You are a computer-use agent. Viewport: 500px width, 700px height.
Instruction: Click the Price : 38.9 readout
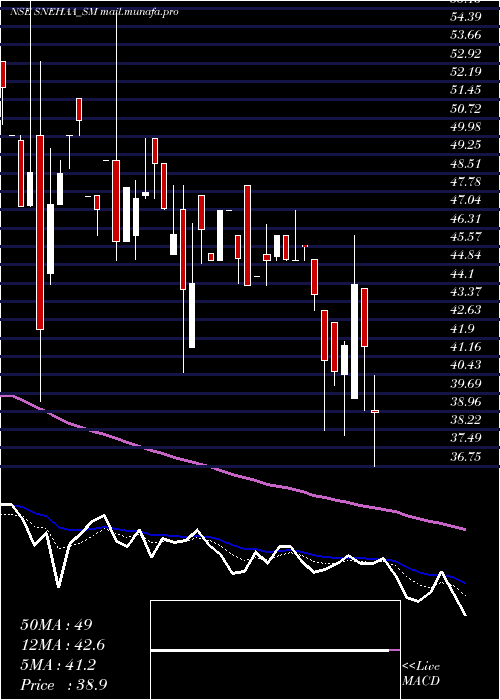click(63, 685)
